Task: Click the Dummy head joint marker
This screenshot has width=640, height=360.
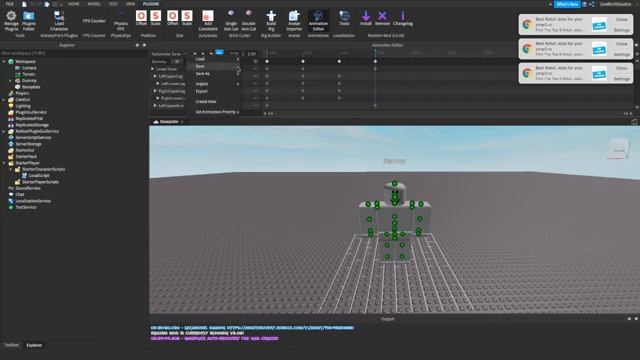Action: coord(394,184)
